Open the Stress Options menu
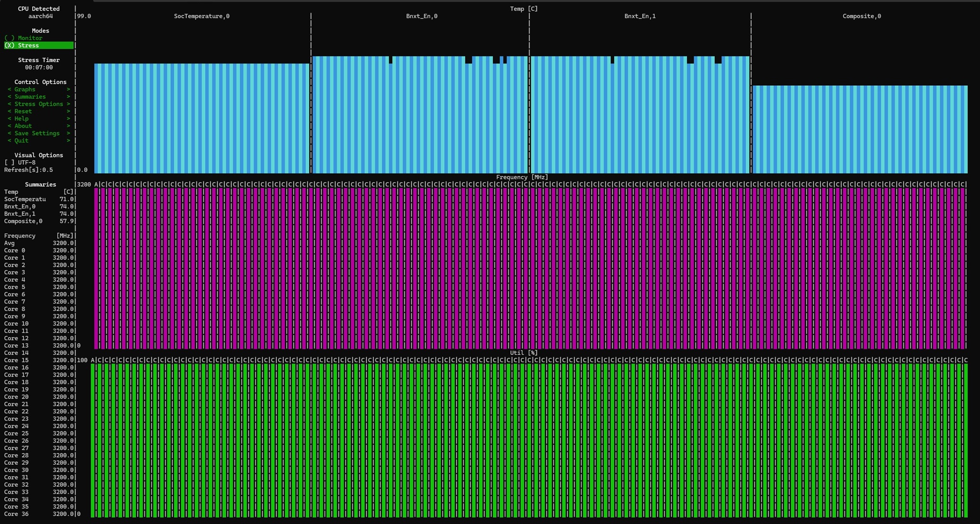Screen dimensions: 980x524 [39, 104]
